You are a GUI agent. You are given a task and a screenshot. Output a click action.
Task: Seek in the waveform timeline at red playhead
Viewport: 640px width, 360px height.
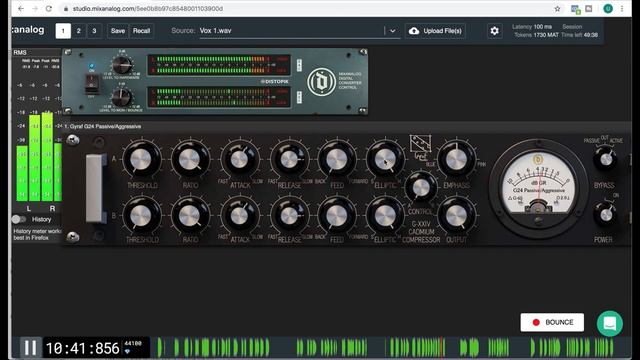(x=441, y=347)
